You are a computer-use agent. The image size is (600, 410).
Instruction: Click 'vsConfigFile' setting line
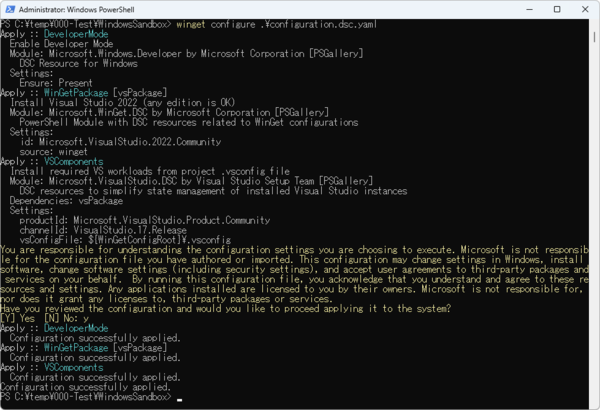pyautogui.click(x=125, y=240)
